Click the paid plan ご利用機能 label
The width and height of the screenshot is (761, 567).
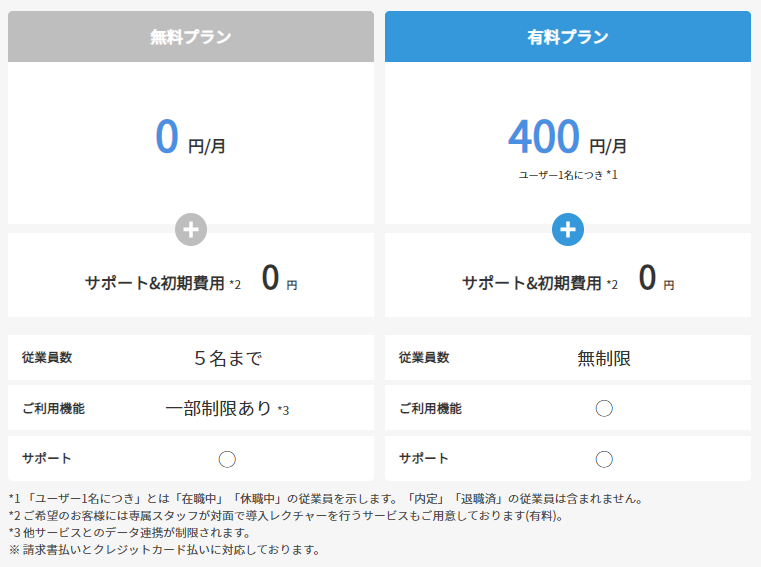pyautogui.click(x=430, y=408)
